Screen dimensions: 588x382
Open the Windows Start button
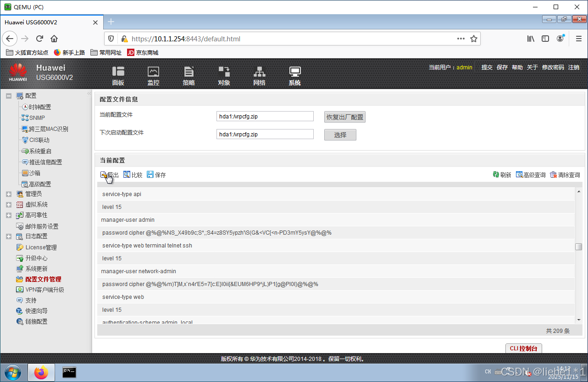(x=12, y=372)
